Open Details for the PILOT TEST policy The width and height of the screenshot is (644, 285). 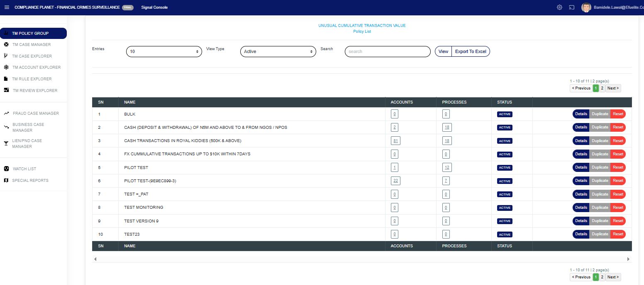pos(581,167)
